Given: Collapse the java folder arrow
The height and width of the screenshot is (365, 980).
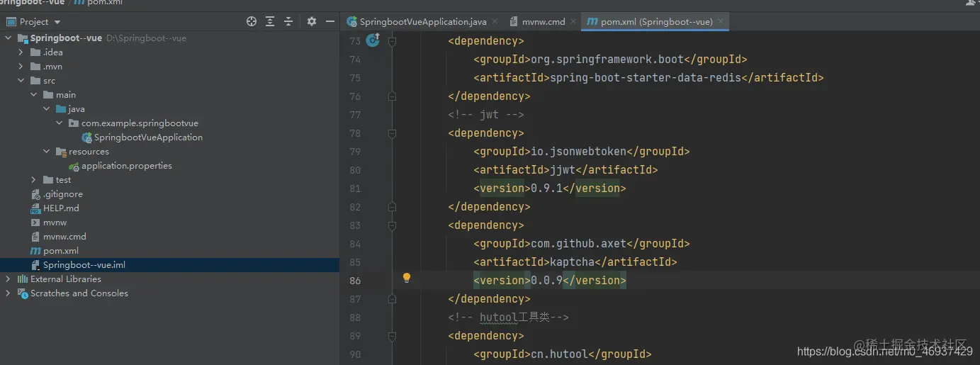Looking at the screenshot, I should click(47, 109).
